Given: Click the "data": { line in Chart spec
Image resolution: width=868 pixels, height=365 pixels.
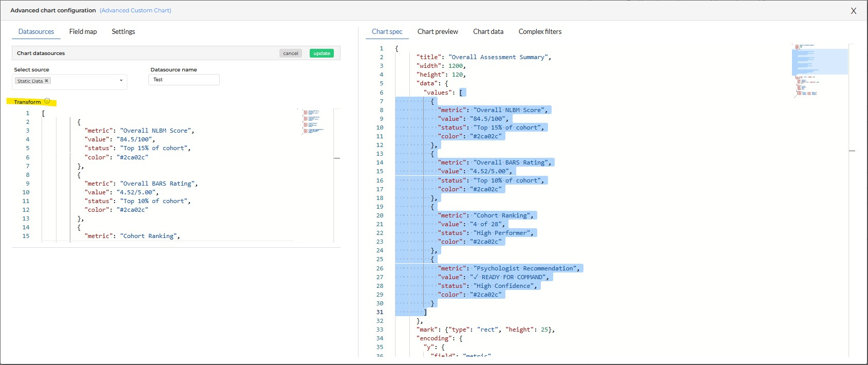Looking at the screenshot, I should pos(432,83).
